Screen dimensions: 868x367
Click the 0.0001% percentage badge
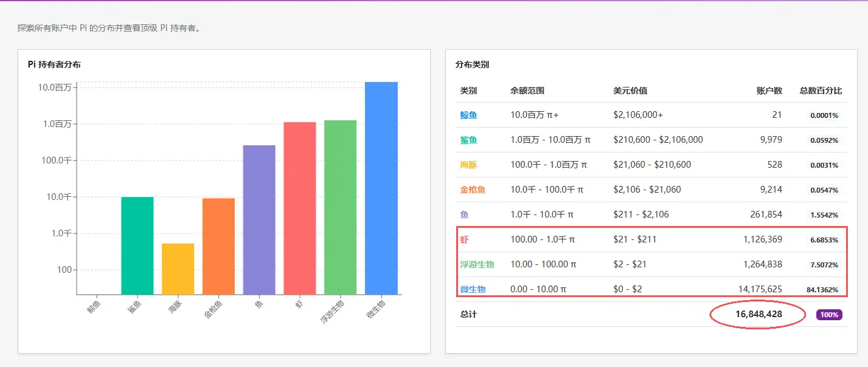click(824, 115)
